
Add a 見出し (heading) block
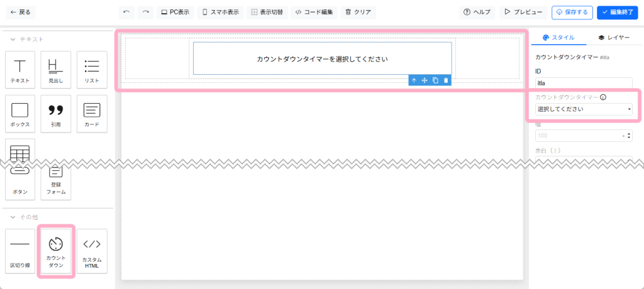pyautogui.click(x=56, y=70)
